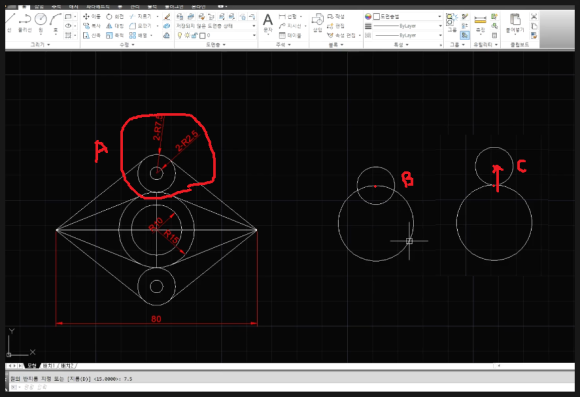
Task: Click the Linear dimension tool
Action: pyautogui.click(x=288, y=17)
